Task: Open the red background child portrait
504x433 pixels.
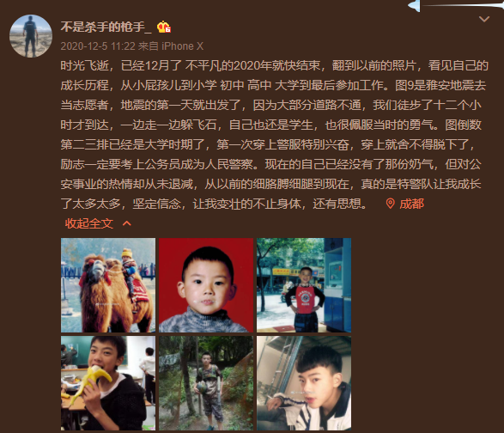Action: (x=206, y=285)
